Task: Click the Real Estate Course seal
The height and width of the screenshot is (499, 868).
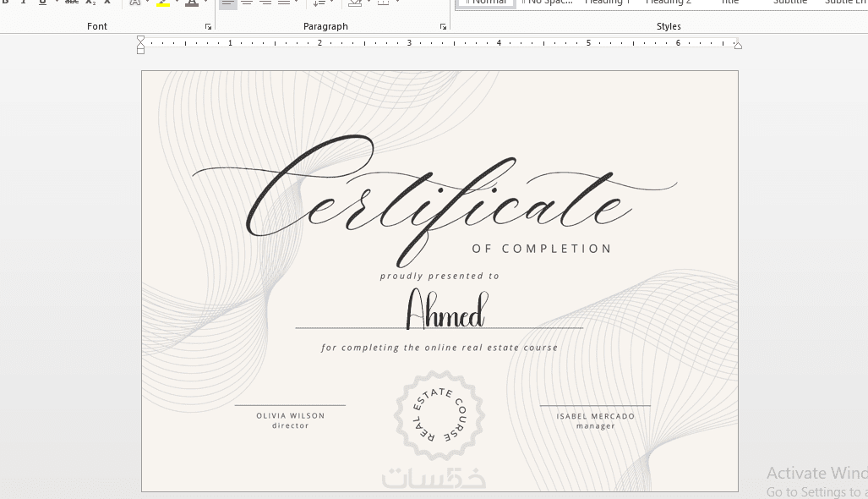Action: tap(439, 415)
